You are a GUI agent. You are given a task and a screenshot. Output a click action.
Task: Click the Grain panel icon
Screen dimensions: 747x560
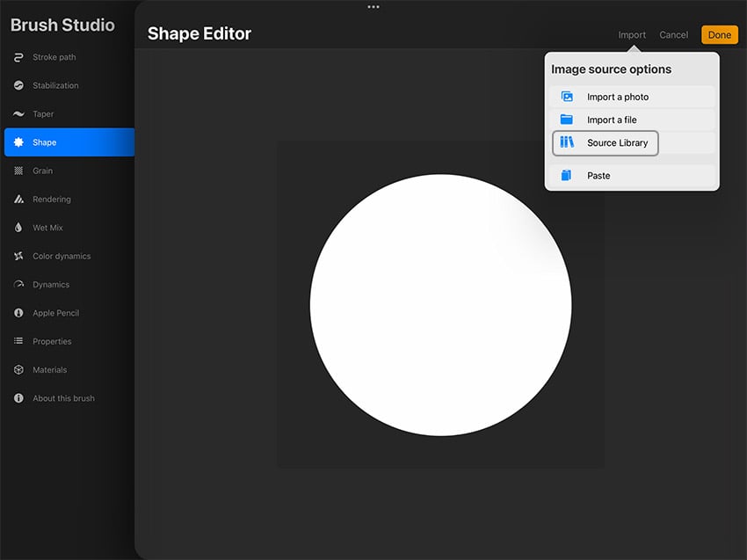(x=18, y=171)
